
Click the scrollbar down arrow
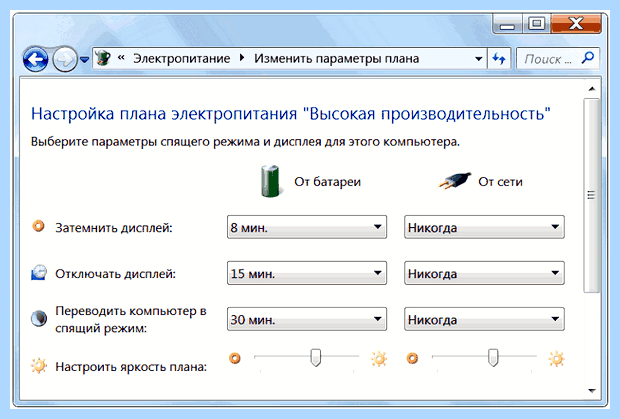point(592,391)
